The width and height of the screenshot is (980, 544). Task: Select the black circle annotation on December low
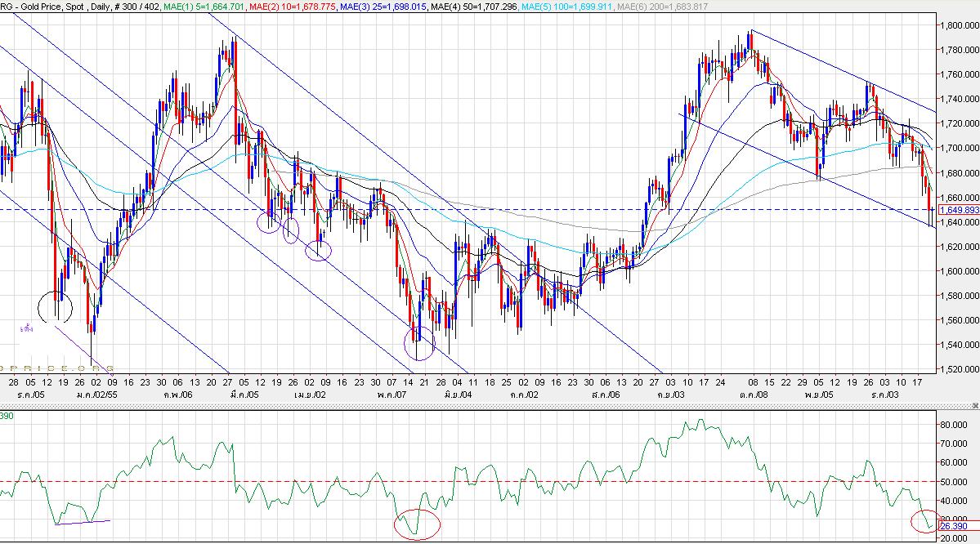[x=56, y=306]
